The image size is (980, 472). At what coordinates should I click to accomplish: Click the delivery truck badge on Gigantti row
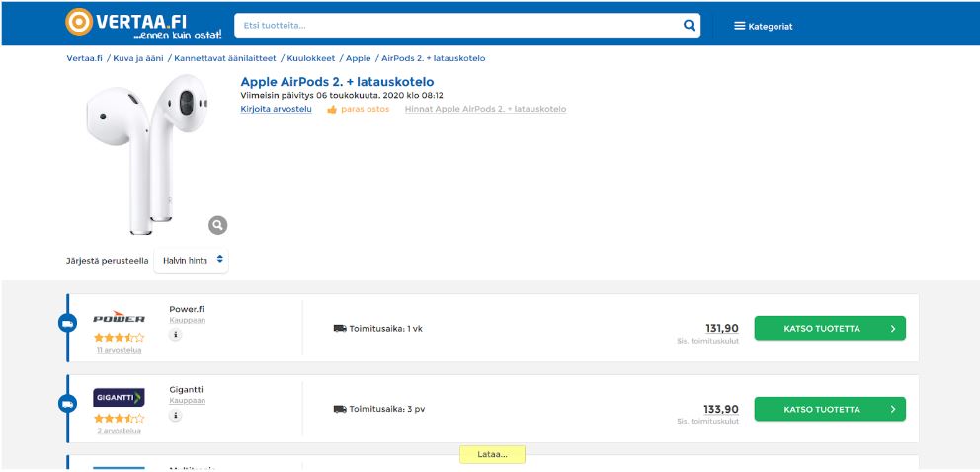67,403
